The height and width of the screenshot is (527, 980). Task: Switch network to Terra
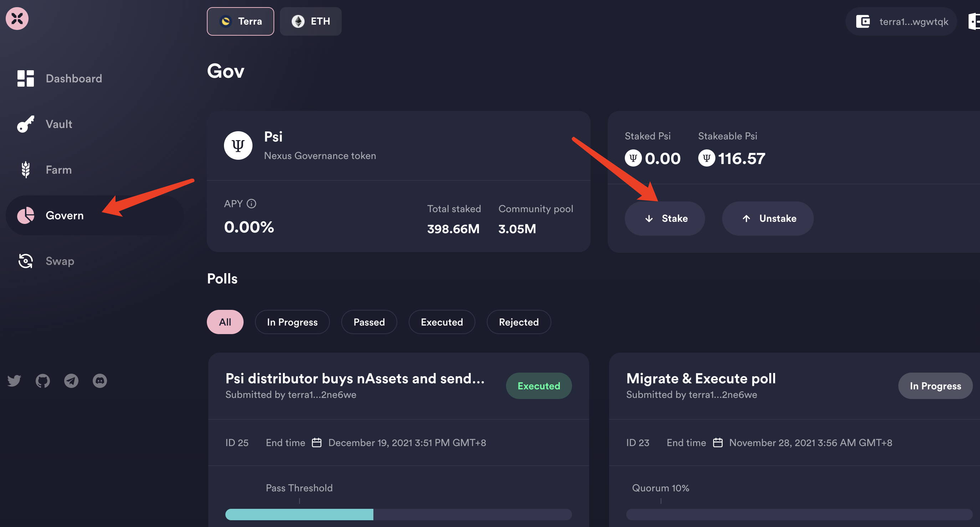click(240, 21)
